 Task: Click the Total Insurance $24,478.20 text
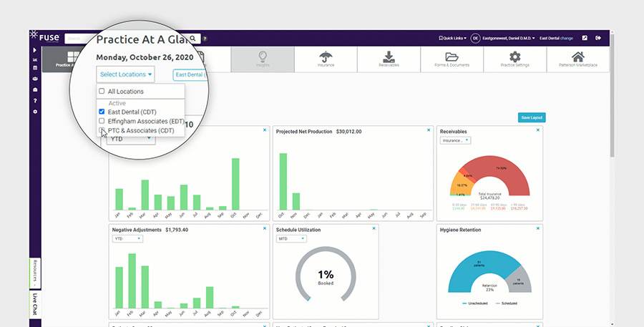coord(489,196)
